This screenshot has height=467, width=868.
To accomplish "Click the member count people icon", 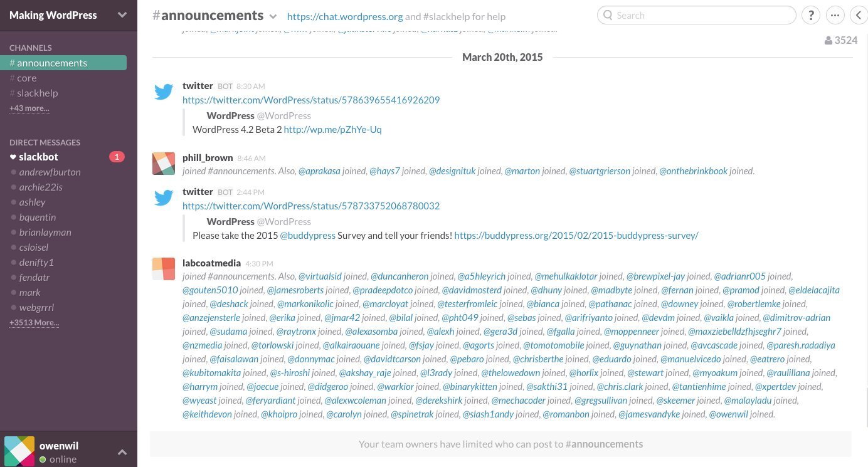I will [x=828, y=41].
